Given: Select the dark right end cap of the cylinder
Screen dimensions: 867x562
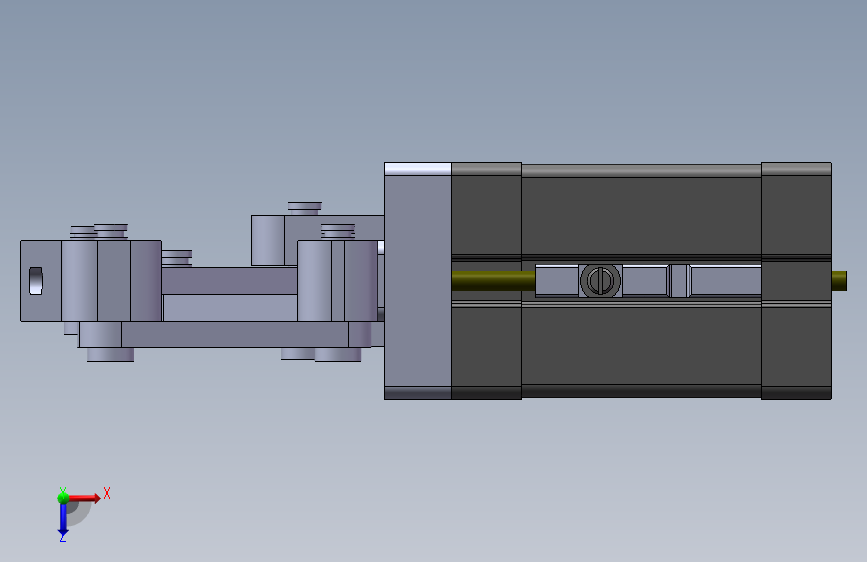Looking at the screenshot, I should 796,280.
